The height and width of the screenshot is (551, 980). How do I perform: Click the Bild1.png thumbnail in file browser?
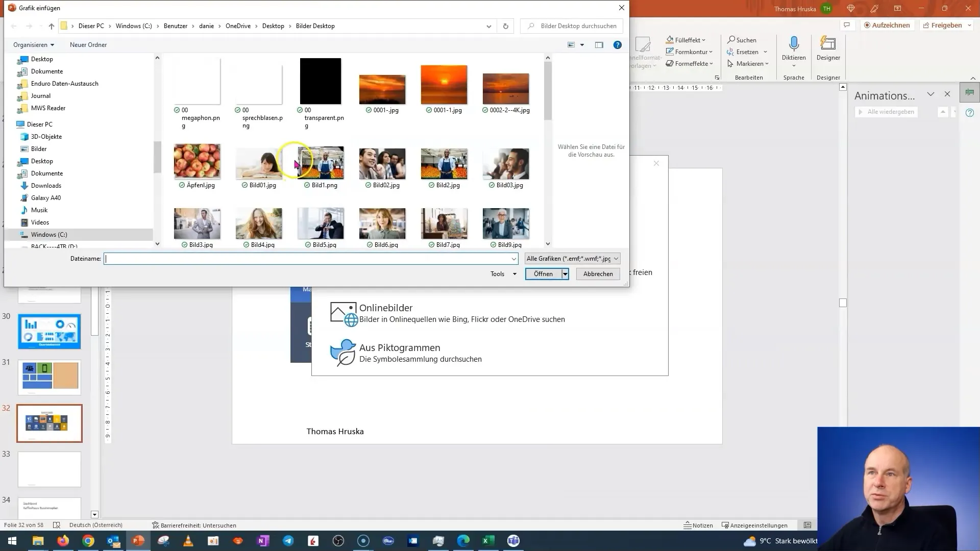click(321, 163)
